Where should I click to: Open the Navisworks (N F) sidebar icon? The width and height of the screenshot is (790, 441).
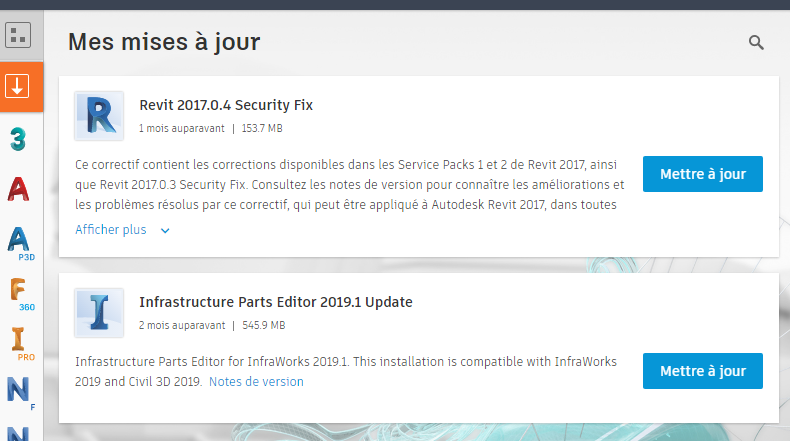point(19,390)
